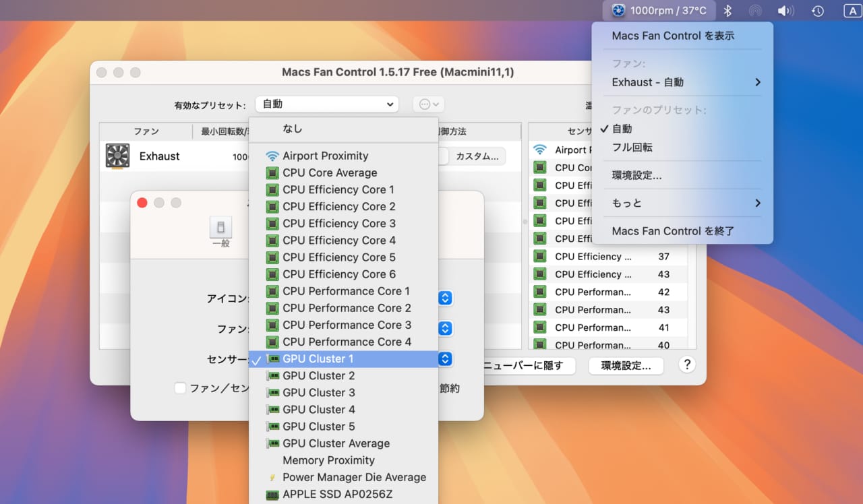Click the chip icon beside CPU Efficiency Core 1
863x504 pixels.
click(272, 189)
